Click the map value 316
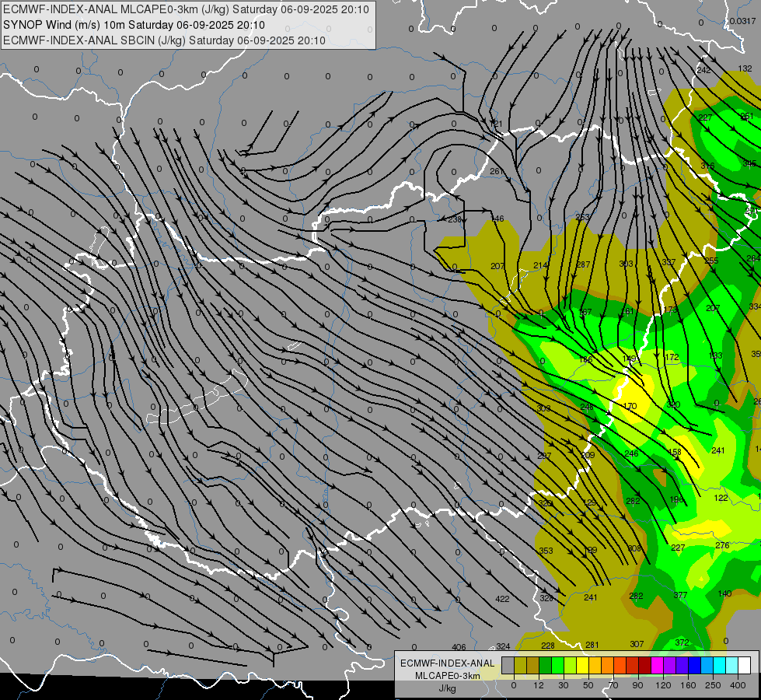The image size is (761, 700). pyautogui.click(x=707, y=166)
